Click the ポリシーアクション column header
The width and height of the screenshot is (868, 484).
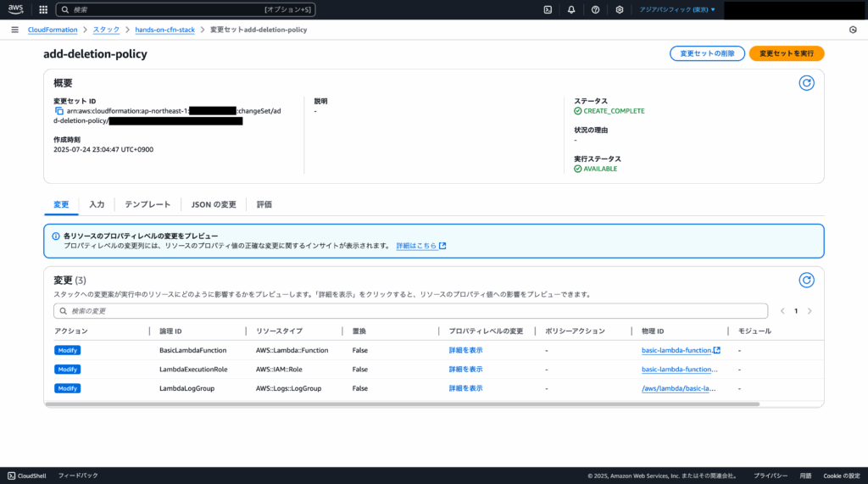(x=575, y=331)
